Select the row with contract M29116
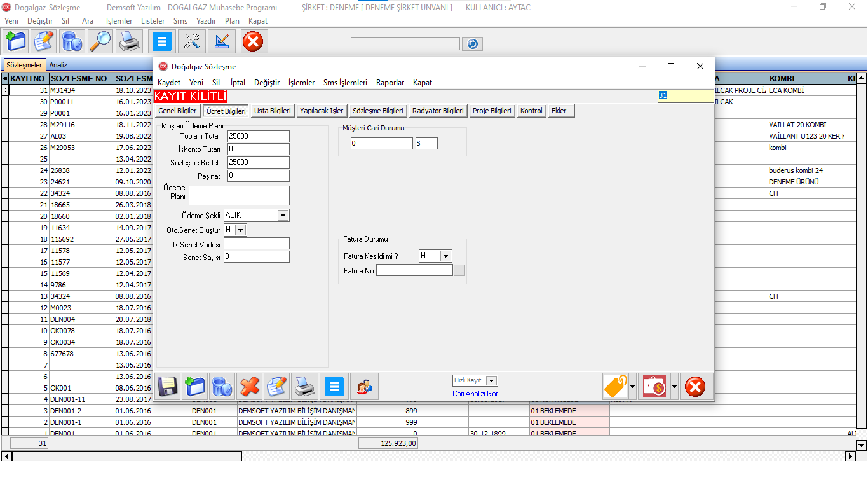 coord(77,125)
